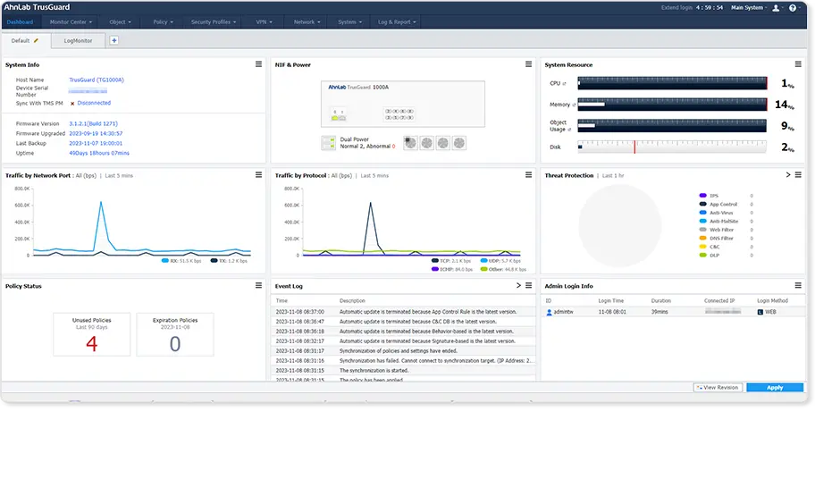The image size is (815, 504).
Task: Open the Security Profiles dropdown menu
Action: [213, 21]
